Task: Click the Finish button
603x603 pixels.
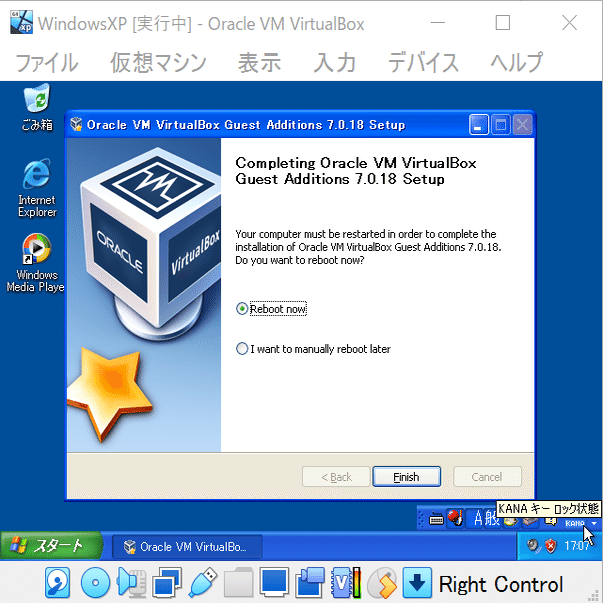Action: [x=406, y=477]
